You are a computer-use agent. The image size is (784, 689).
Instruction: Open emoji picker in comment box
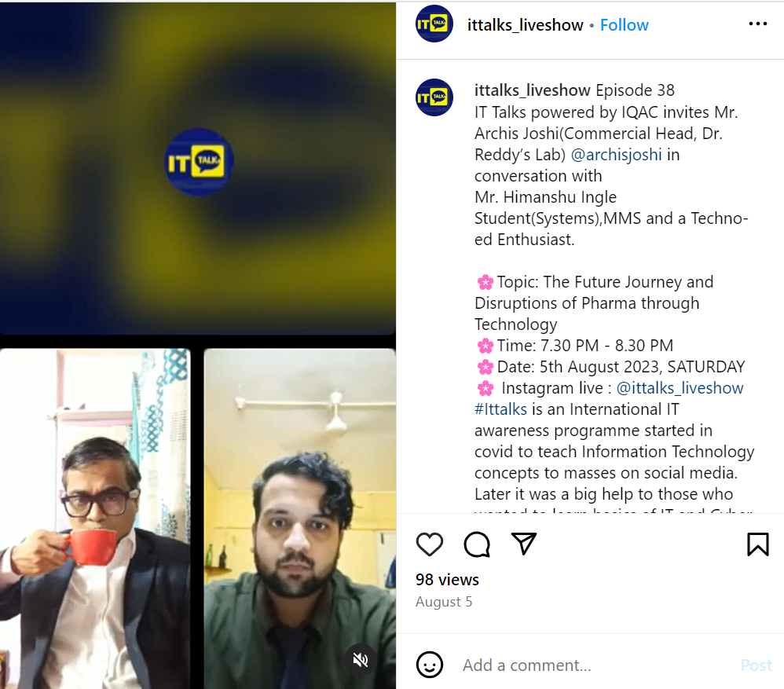click(x=430, y=665)
